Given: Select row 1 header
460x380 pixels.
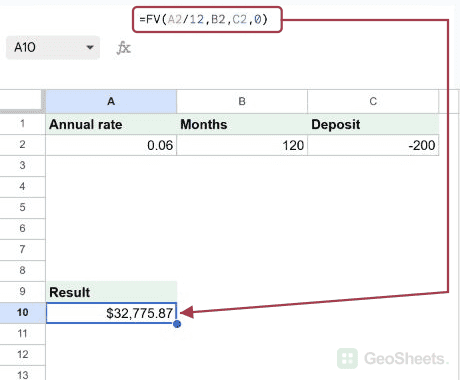Looking at the screenshot, I should tap(22, 124).
